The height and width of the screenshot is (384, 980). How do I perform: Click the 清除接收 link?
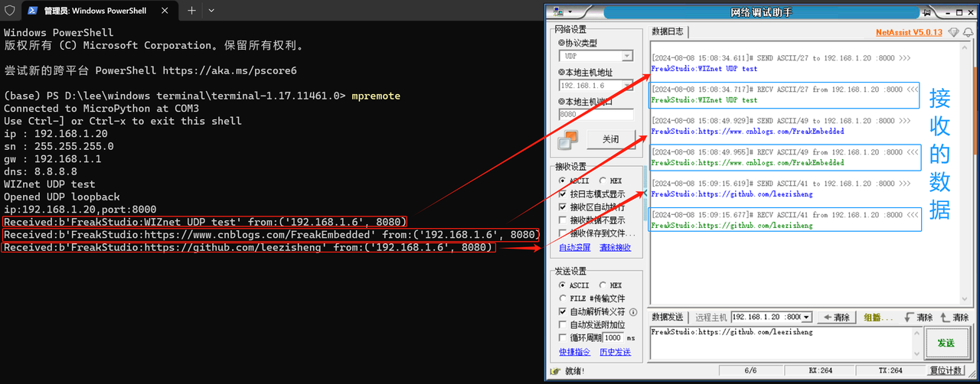(615, 247)
